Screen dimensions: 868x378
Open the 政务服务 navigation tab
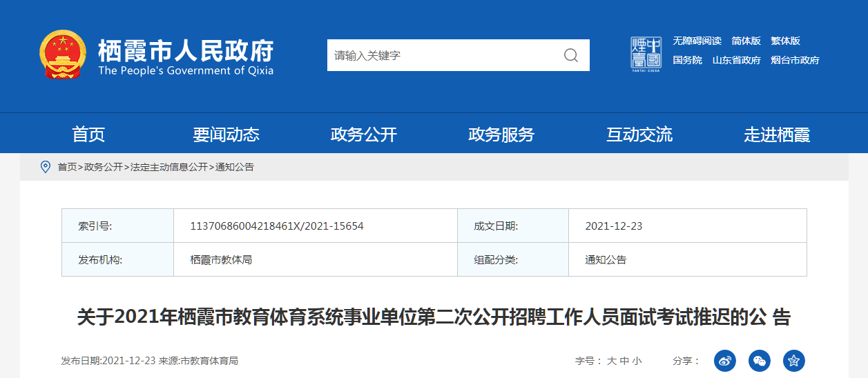click(501, 135)
